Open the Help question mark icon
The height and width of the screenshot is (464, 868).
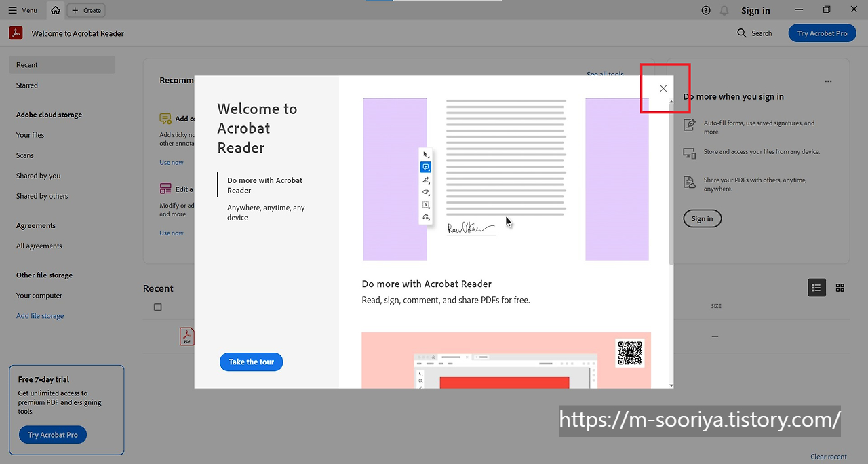coord(706,10)
